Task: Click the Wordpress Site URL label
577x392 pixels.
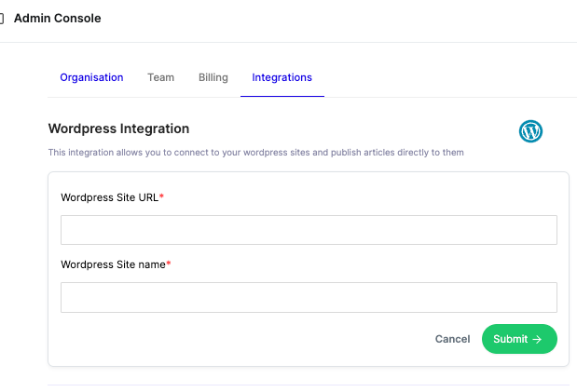Action: [x=109, y=197]
